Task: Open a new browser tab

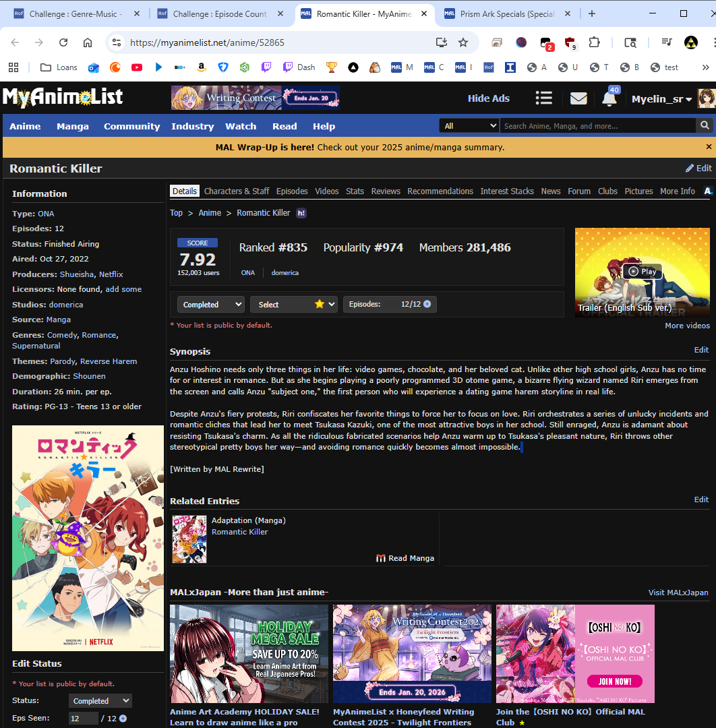Action: 591,13
